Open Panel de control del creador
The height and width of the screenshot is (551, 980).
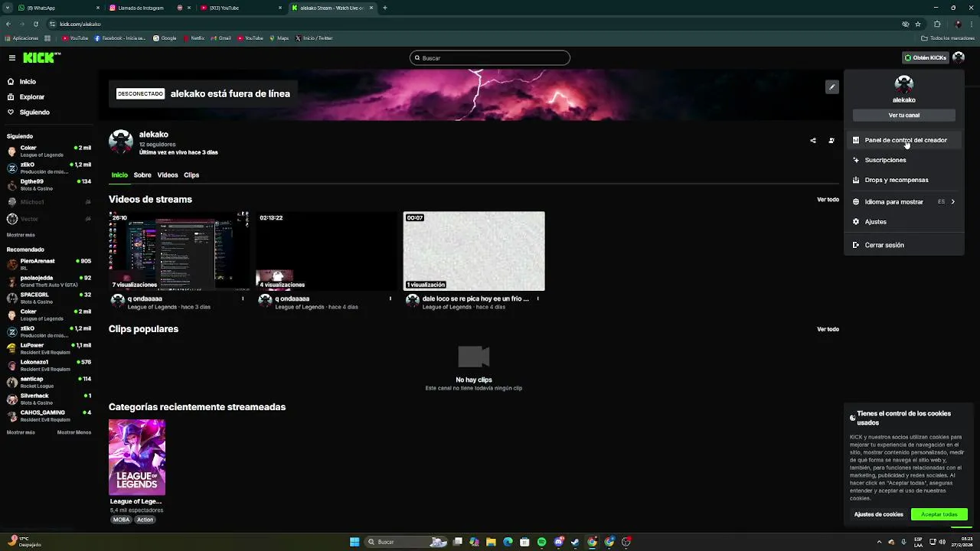[x=904, y=140]
